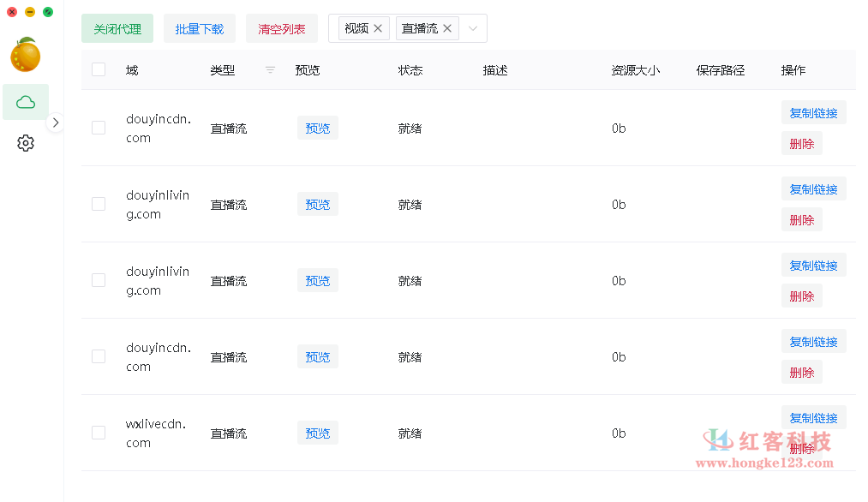Click the 关闭代理 button
The height and width of the screenshot is (502, 868).
click(x=117, y=29)
